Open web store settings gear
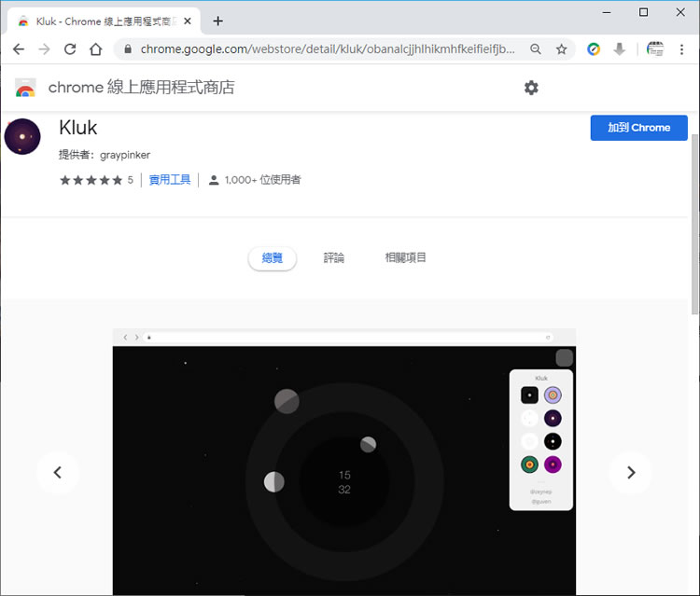Viewport: 700px width, 596px height. [x=531, y=88]
